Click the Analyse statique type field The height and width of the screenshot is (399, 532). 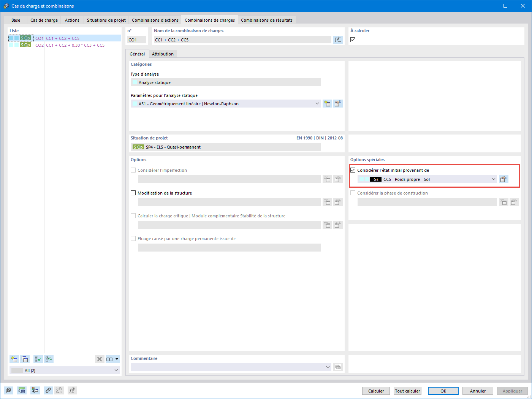226,82
